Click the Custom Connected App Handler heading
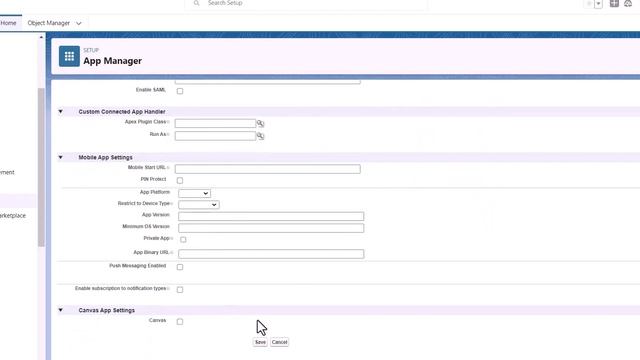 (122, 111)
